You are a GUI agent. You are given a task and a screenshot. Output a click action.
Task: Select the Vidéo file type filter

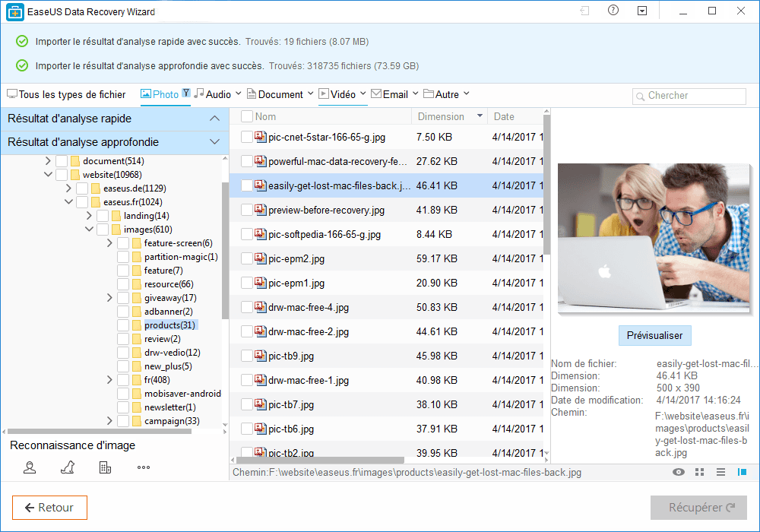coord(337,94)
